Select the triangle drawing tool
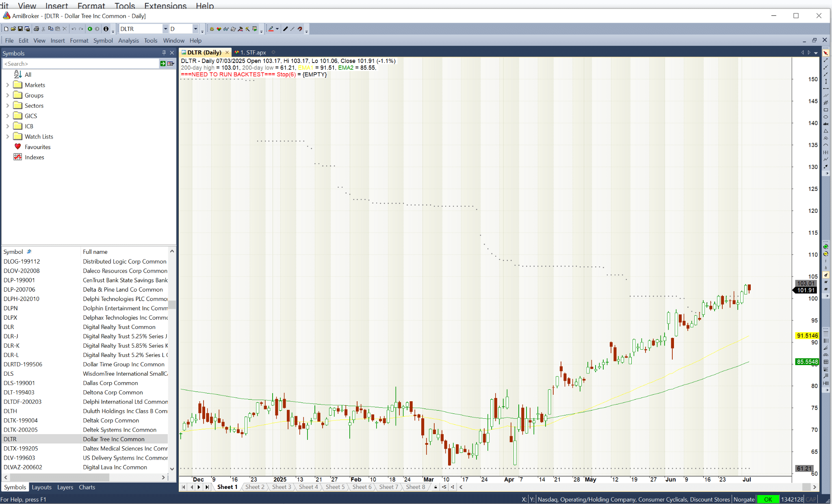 point(825,131)
